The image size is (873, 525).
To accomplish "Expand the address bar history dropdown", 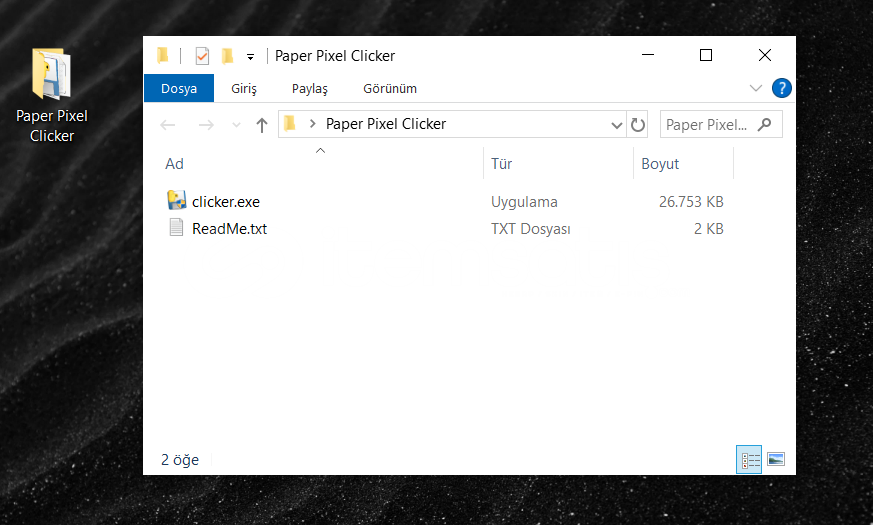I will coord(617,125).
